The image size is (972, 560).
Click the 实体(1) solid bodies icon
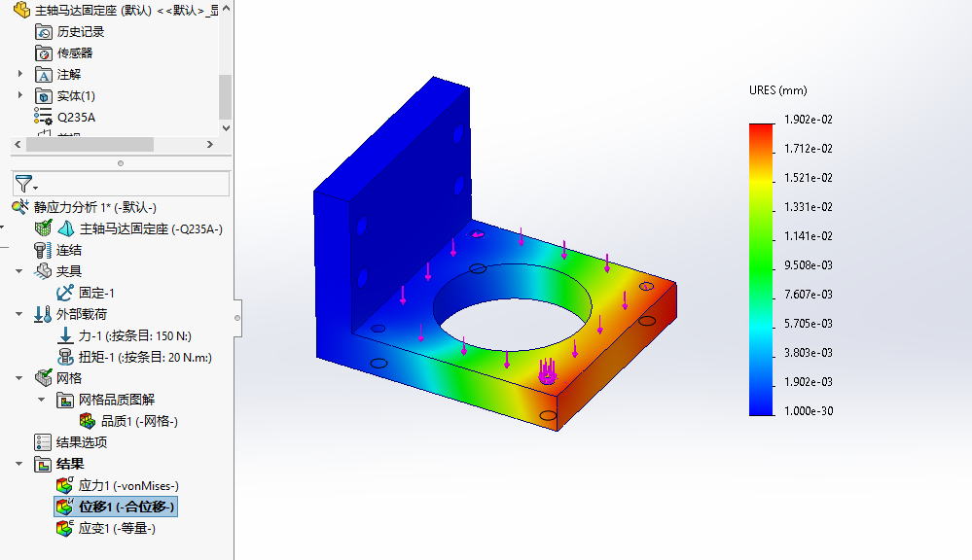pyautogui.click(x=44, y=96)
